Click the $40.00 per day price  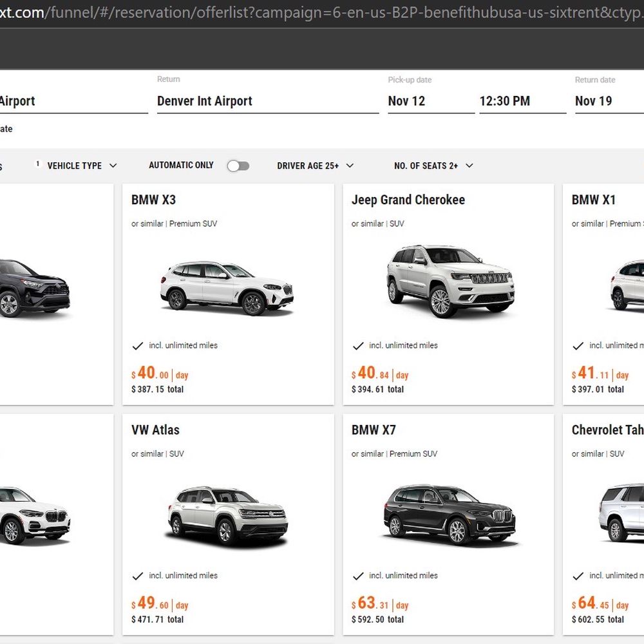[160, 373]
